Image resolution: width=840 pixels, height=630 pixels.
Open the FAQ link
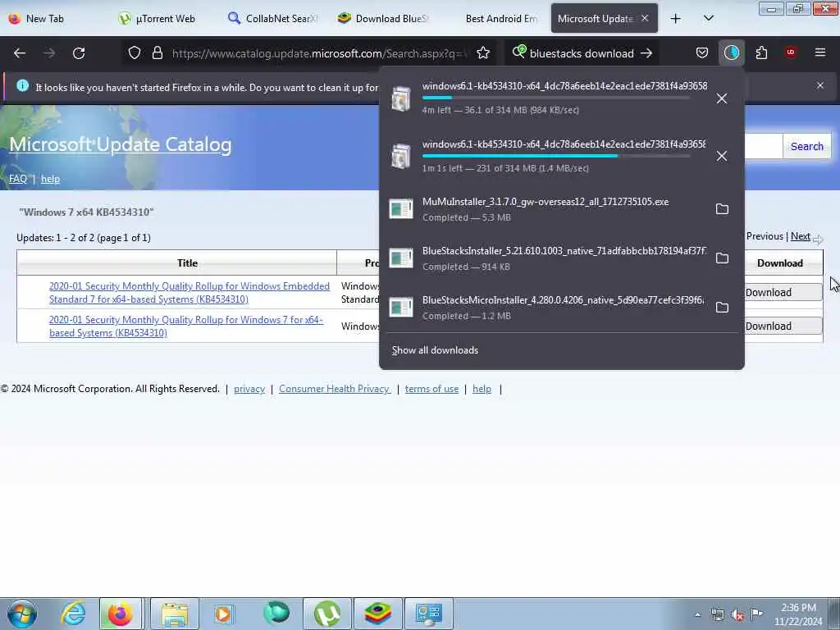pyautogui.click(x=18, y=179)
